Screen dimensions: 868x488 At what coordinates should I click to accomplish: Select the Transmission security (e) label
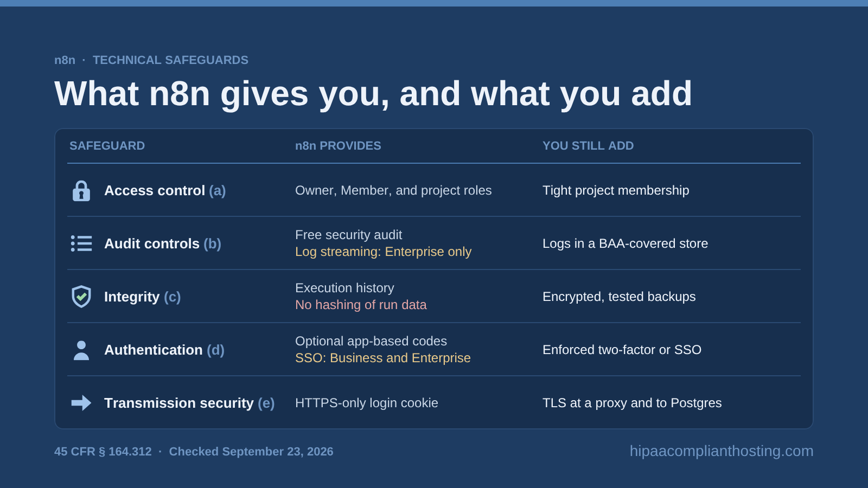189,403
